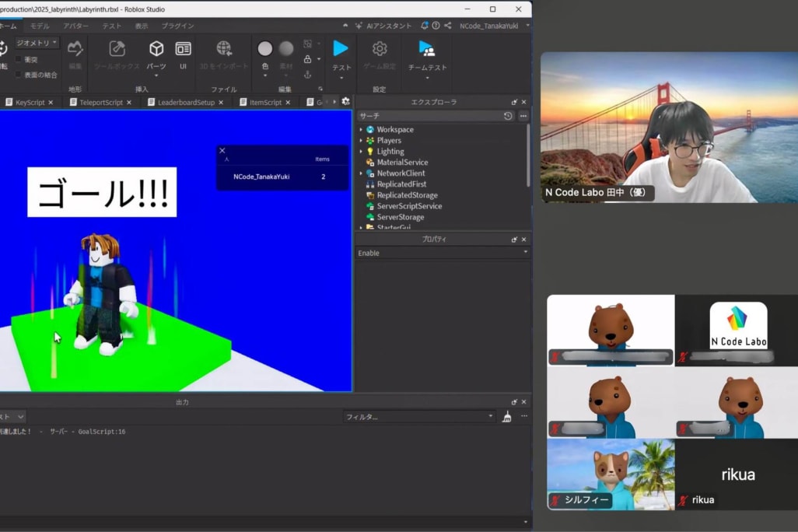Image resolution: width=798 pixels, height=532 pixels.
Task: Click the blue Test play button
Action: point(341,48)
